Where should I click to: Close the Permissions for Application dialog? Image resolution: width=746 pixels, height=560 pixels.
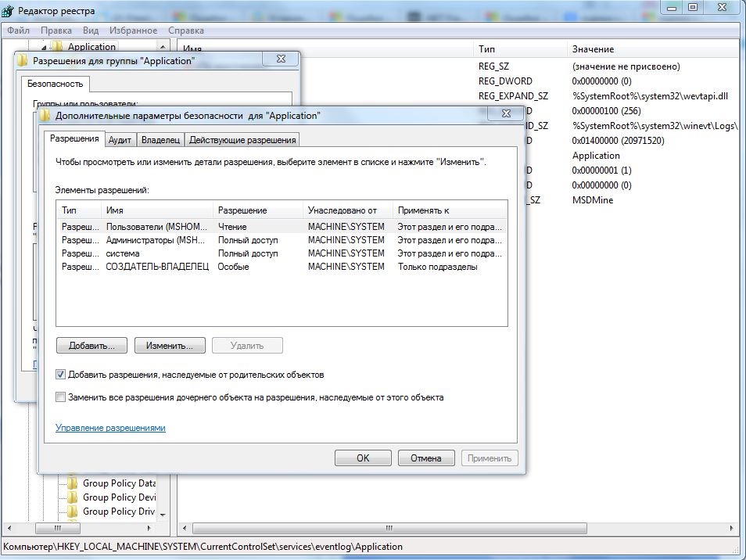281,59
